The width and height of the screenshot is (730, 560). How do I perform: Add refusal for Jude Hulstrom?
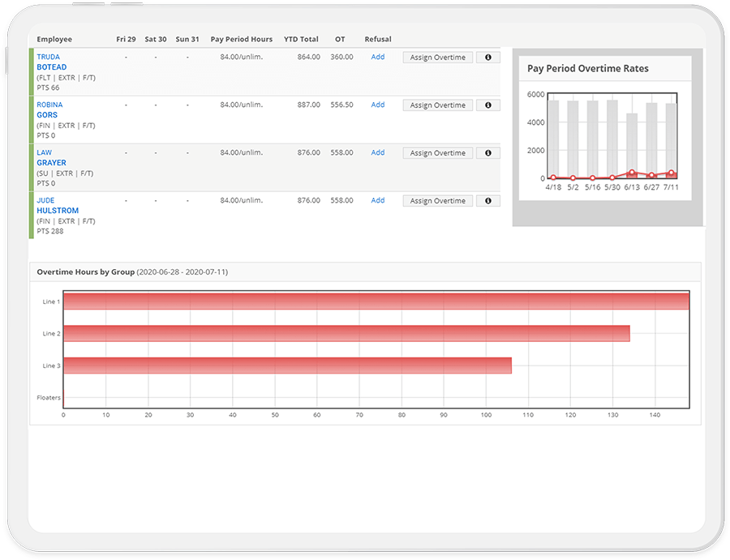click(377, 200)
